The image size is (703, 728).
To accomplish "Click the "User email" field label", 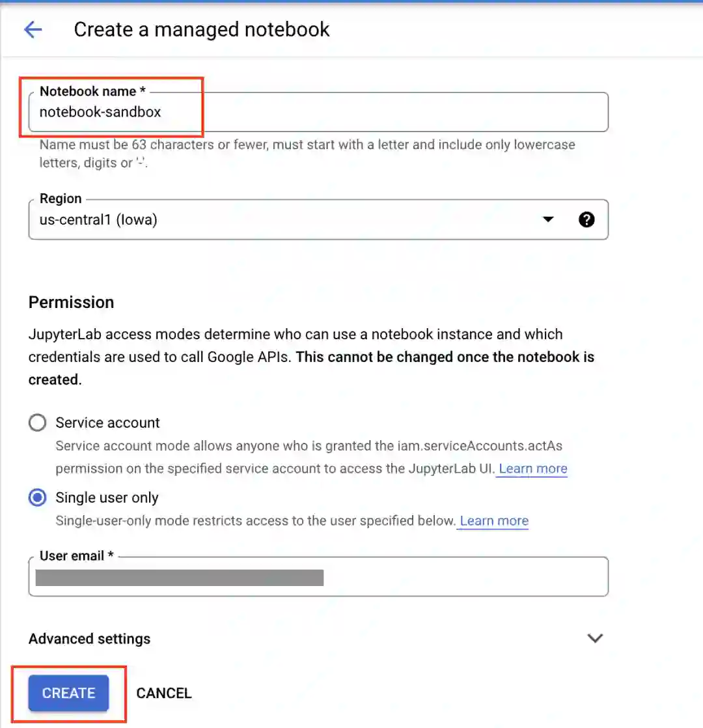I will pyautogui.click(x=76, y=556).
